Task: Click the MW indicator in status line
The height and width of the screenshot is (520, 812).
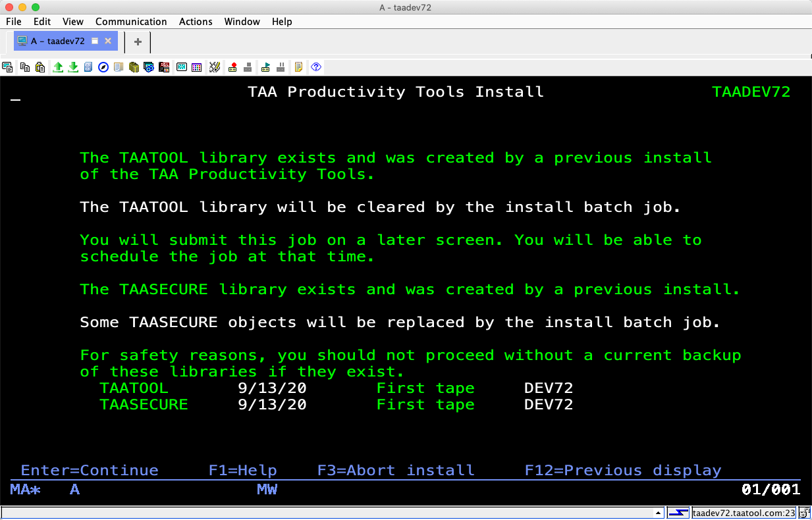Action: click(x=267, y=490)
